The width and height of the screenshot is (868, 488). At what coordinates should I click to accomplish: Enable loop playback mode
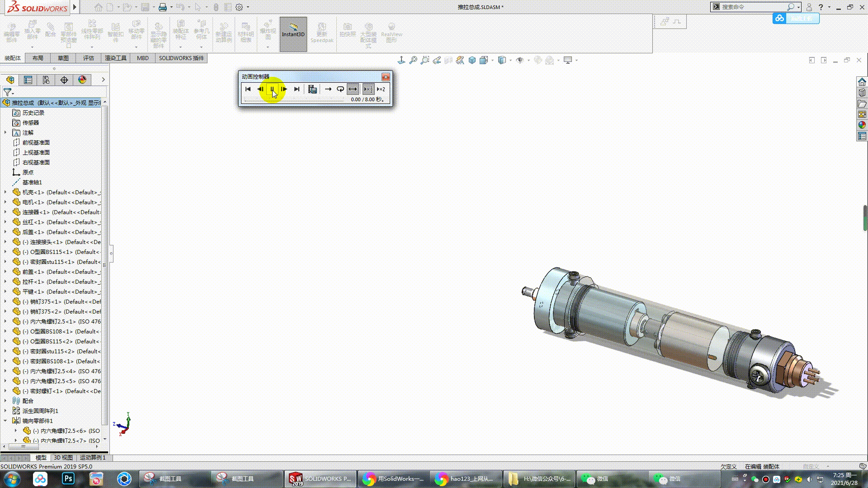(340, 89)
